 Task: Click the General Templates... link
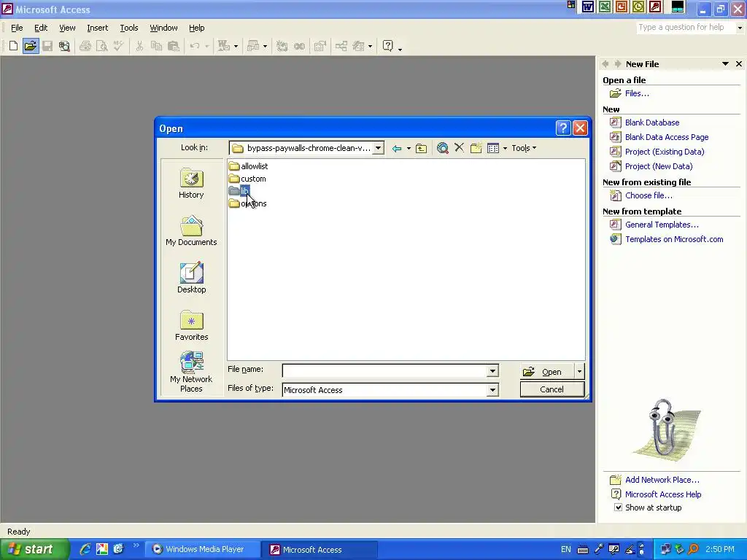662,225
